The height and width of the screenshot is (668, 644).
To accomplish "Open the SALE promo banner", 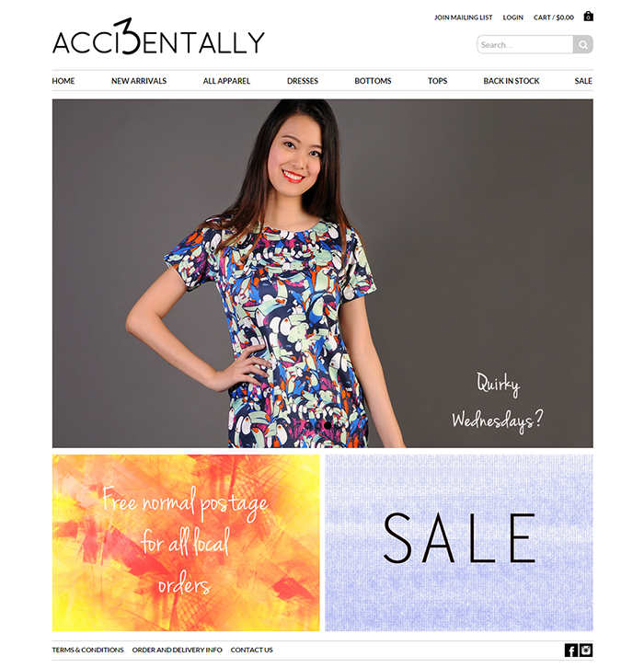I will [459, 542].
